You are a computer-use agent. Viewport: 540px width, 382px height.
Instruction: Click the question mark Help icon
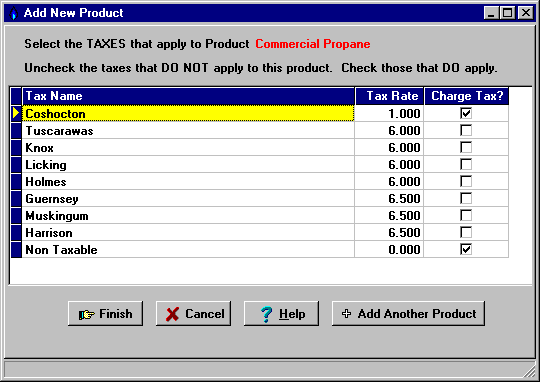266,314
